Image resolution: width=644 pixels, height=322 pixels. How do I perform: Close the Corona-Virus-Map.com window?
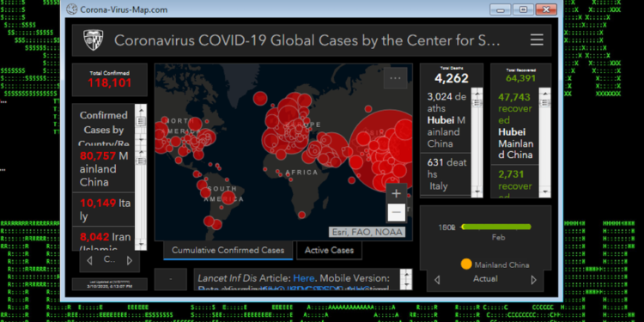[546, 9]
